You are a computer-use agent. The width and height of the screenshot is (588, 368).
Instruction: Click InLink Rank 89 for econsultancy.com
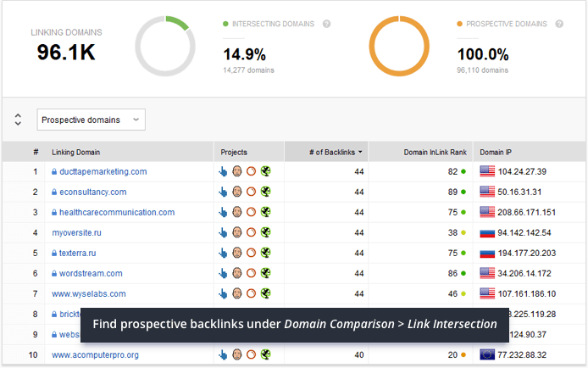452,192
